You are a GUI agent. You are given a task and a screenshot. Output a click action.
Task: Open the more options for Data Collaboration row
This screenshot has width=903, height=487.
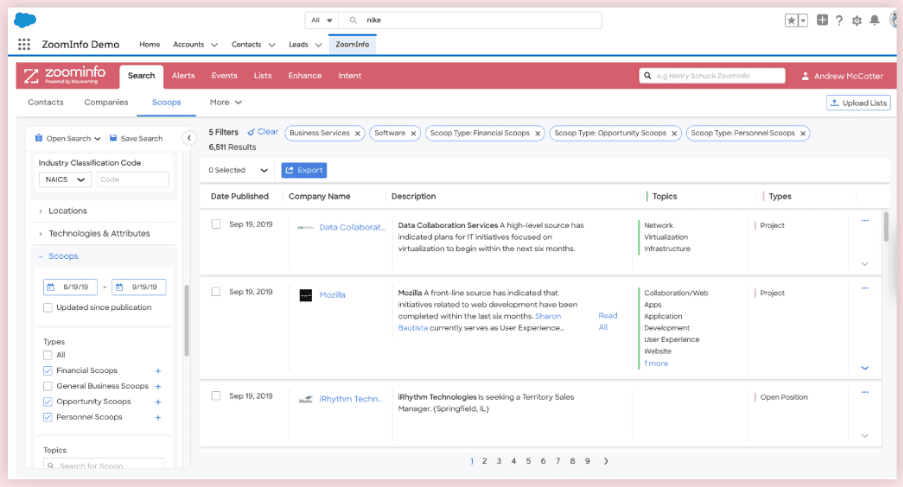tap(864, 220)
